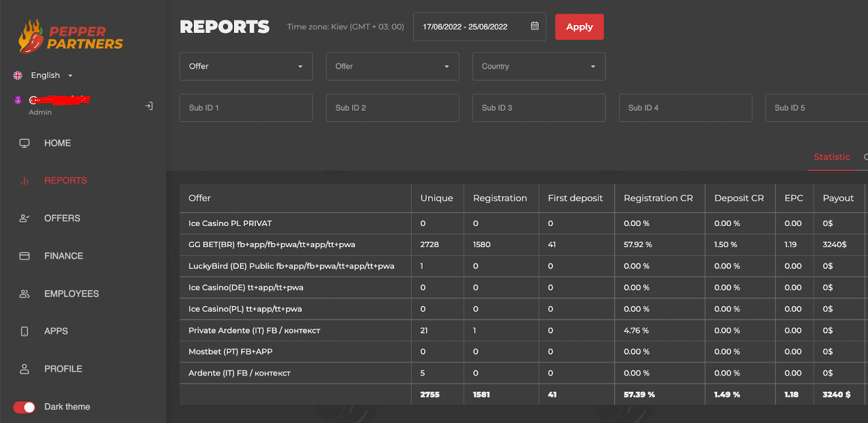Click the 3240$ payout for GG BET
This screenshot has height=423, width=868.
click(x=834, y=245)
